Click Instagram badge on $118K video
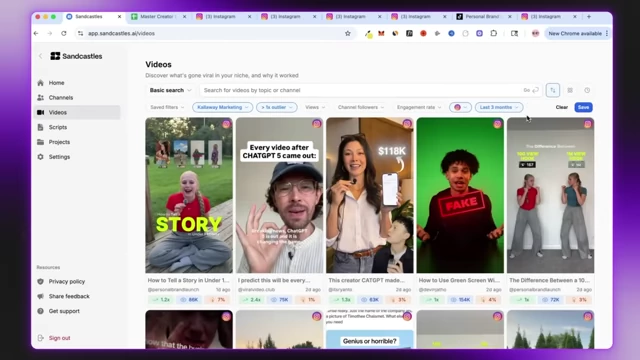 (407, 124)
